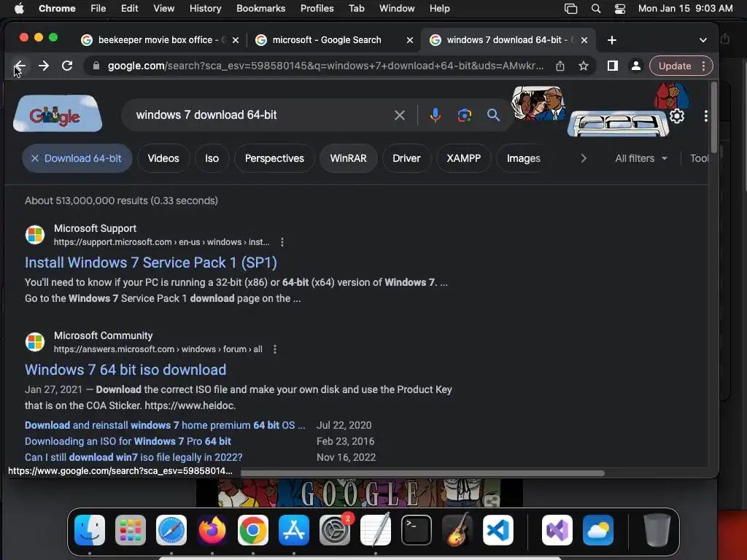This screenshot has width=747, height=560.
Task: Open Windows 7 64 bit iso download link
Action: [x=125, y=370]
